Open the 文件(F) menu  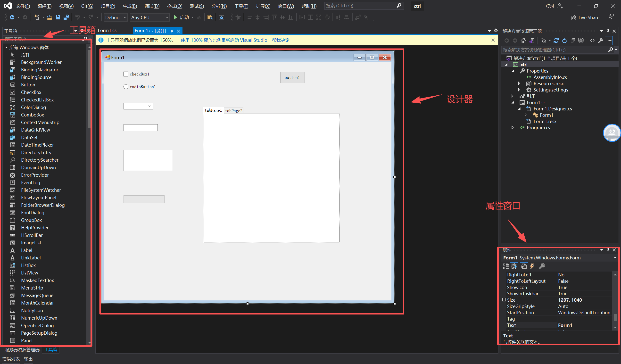[x=23, y=6]
